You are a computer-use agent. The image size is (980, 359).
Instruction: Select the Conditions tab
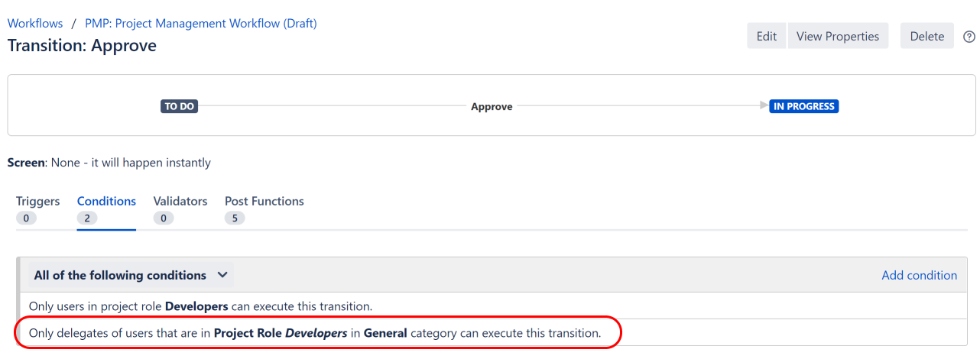[106, 202]
